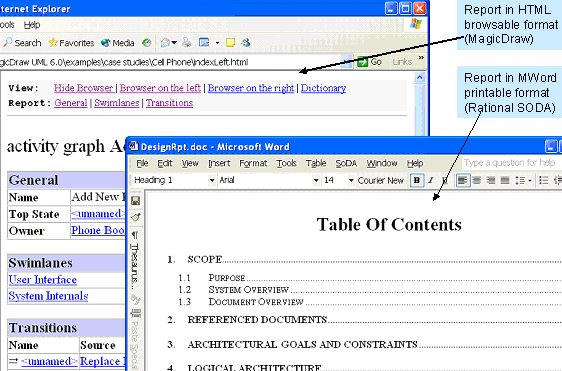Open the User Interface swimlane link
The height and width of the screenshot is (371, 562).
point(43,280)
